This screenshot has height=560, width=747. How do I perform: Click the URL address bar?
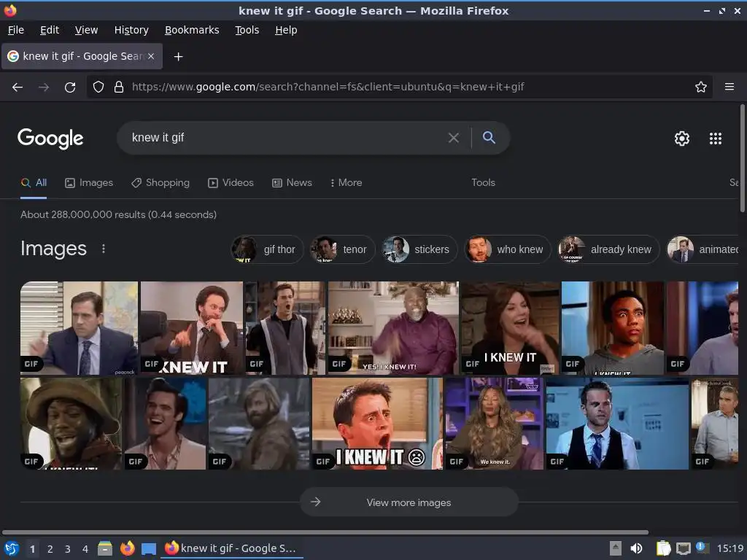pyautogui.click(x=398, y=87)
